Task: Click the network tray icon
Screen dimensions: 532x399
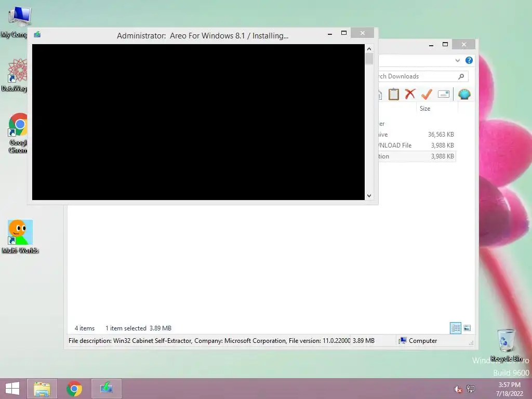Action: tap(471, 389)
